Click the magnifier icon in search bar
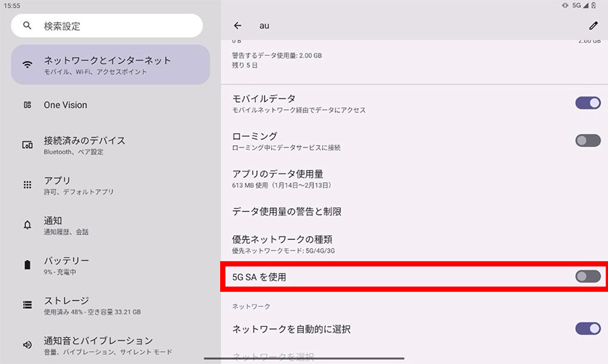 pos(27,26)
